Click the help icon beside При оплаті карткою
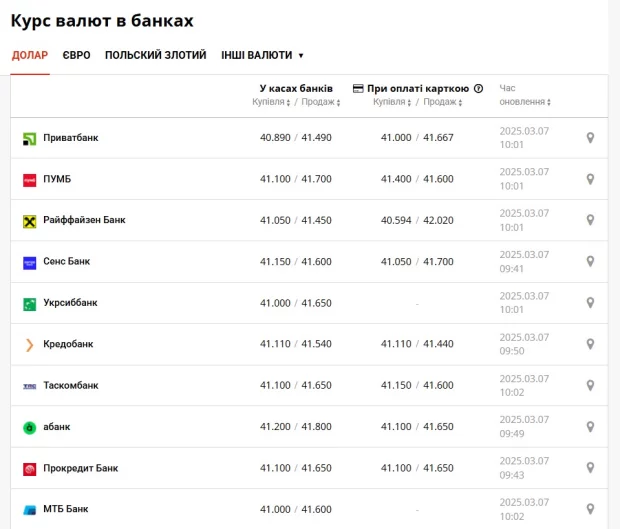Image resolution: width=620 pixels, height=529 pixels. pos(478,89)
